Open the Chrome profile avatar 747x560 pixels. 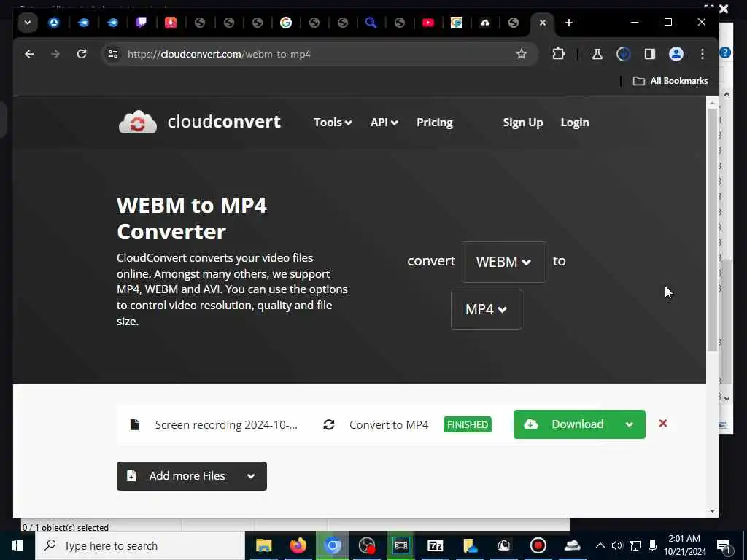676,54
